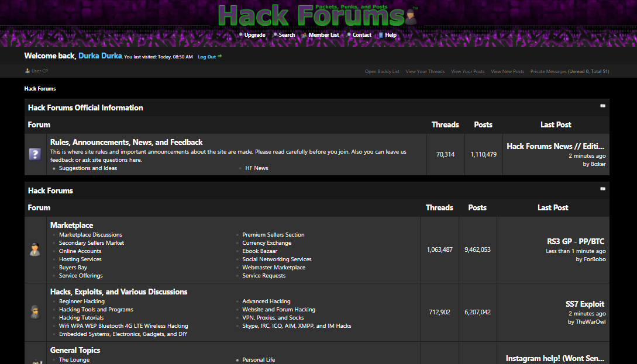Screen dimensions: 637x364
Task: Click the Marketplace forum avatar icon
Action: pyautogui.click(x=35, y=249)
